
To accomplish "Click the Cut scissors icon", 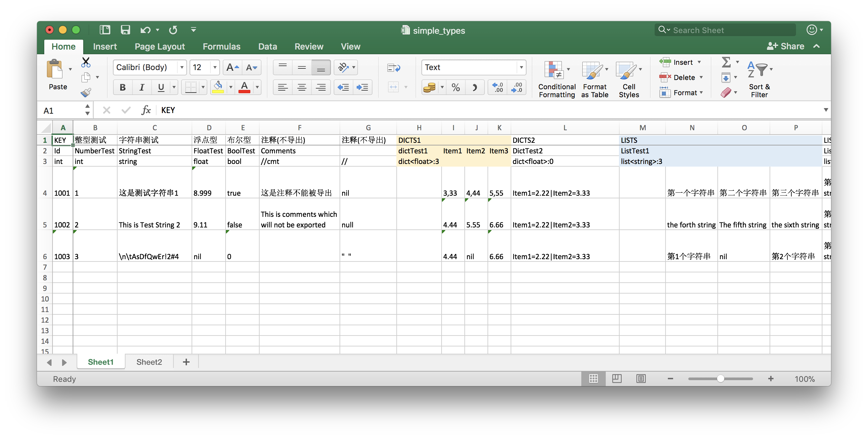I will (x=86, y=62).
